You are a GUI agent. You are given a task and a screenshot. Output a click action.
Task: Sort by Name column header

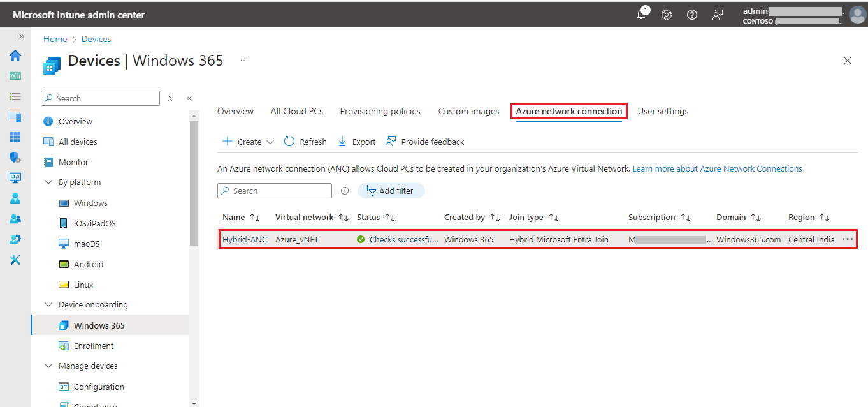242,217
